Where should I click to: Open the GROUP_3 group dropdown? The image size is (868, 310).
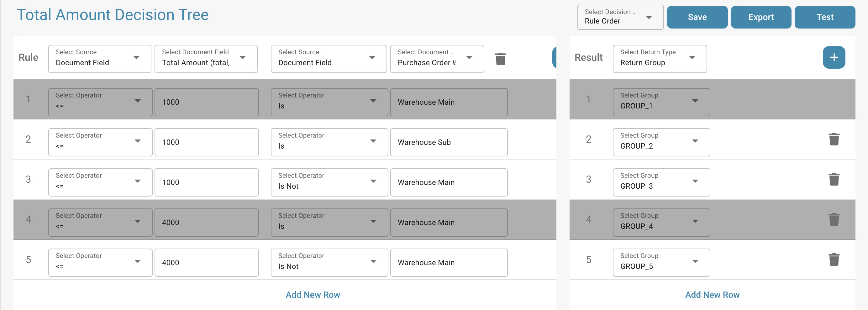coord(661,182)
